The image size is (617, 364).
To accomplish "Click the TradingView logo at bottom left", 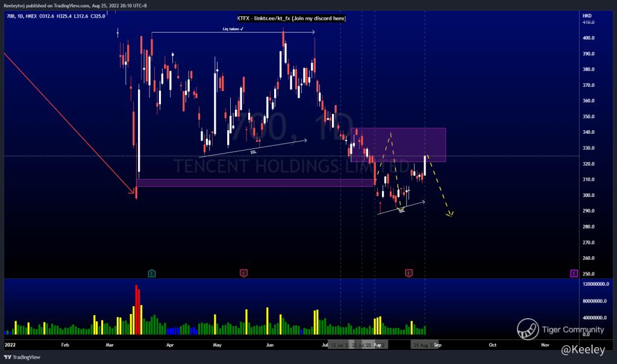I will (22, 357).
